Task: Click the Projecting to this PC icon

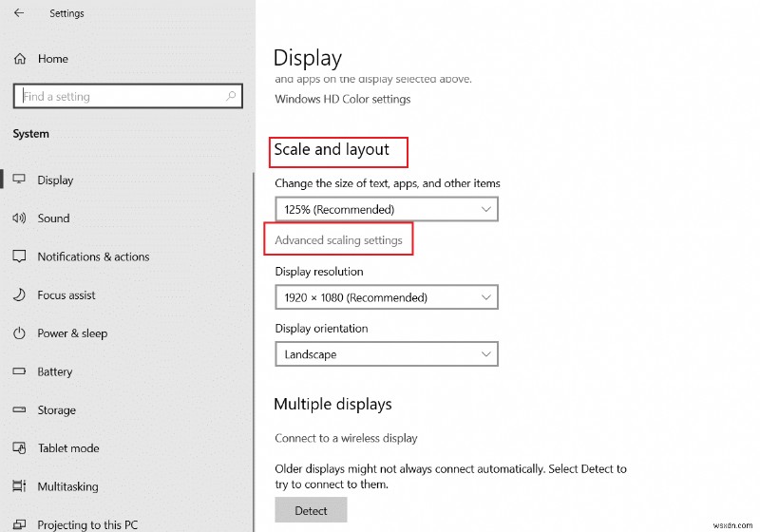Action: (19, 524)
